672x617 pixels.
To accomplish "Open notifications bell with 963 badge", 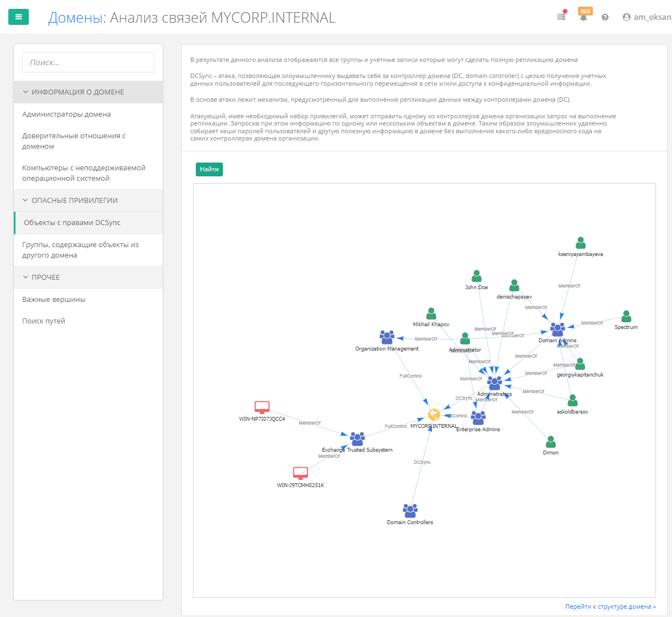I will [584, 16].
